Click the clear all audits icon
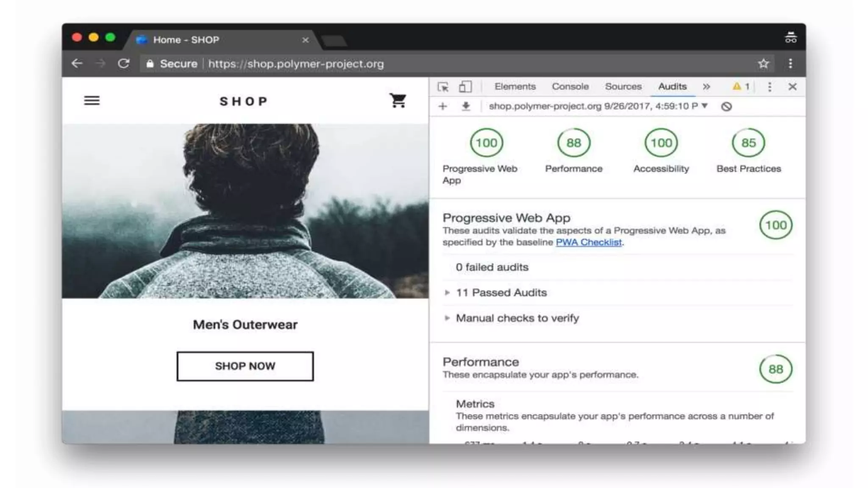The height and width of the screenshot is (488, 868). click(726, 107)
